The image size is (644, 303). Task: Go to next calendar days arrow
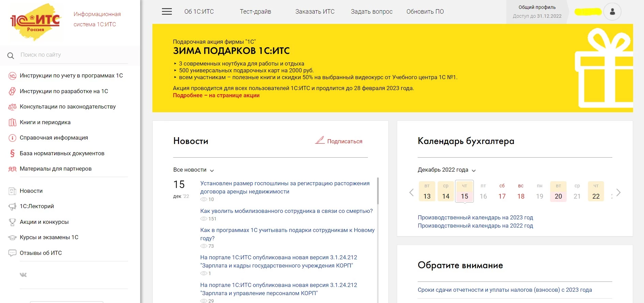pyautogui.click(x=618, y=192)
